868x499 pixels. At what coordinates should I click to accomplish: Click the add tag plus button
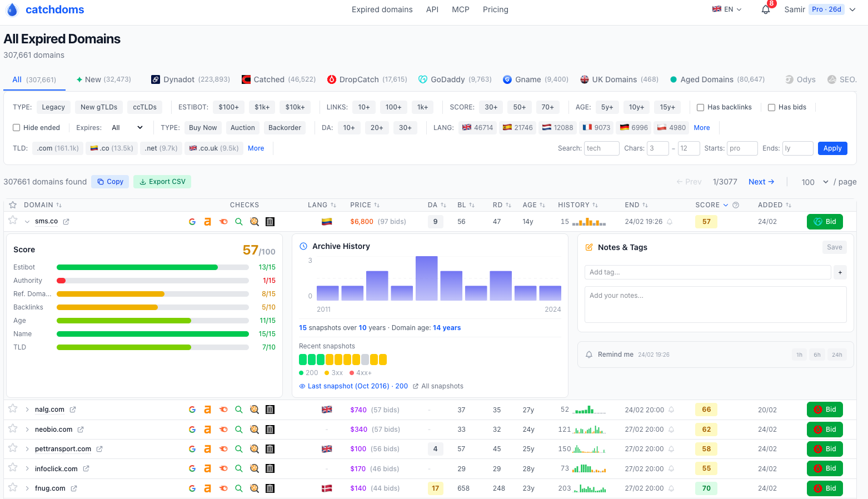(840, 272)
